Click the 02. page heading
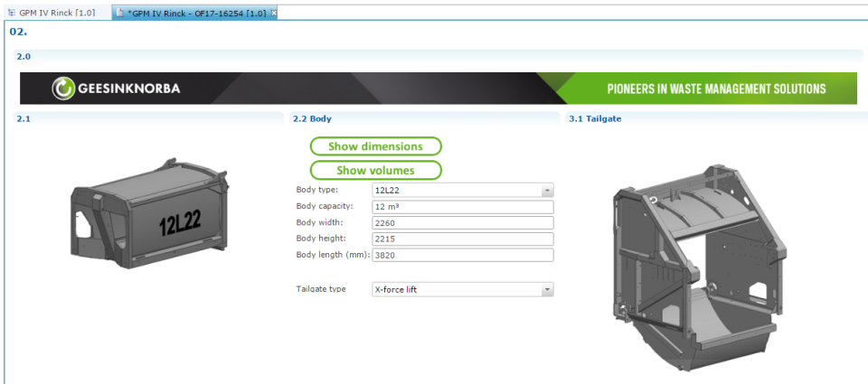The width and height of the screenshot is (868, 384). 18,32
